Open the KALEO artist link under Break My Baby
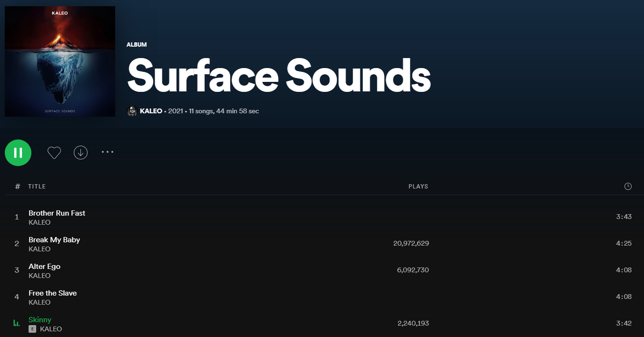The image size is (644, 337). pyautogui.click(x=40, y=249)
